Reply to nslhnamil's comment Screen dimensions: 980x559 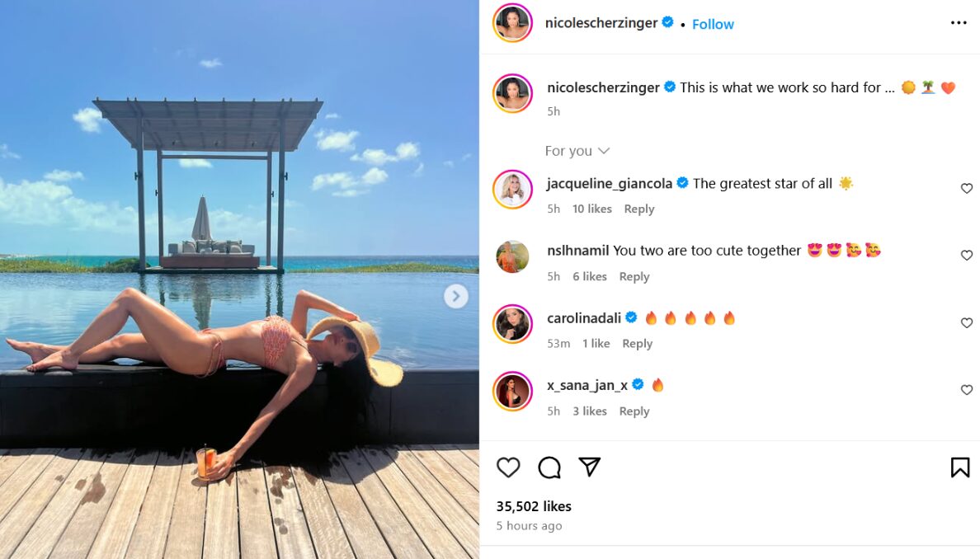coord(634,277)
